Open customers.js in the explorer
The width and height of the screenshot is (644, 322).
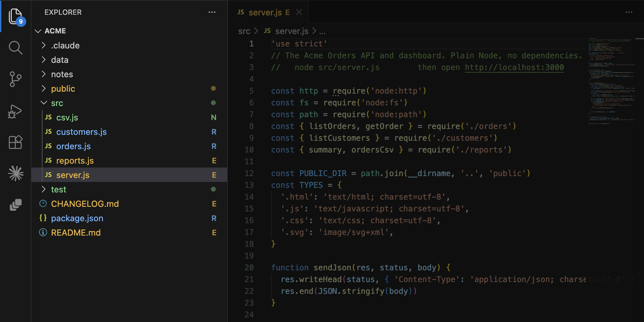[x=129, y=132]
